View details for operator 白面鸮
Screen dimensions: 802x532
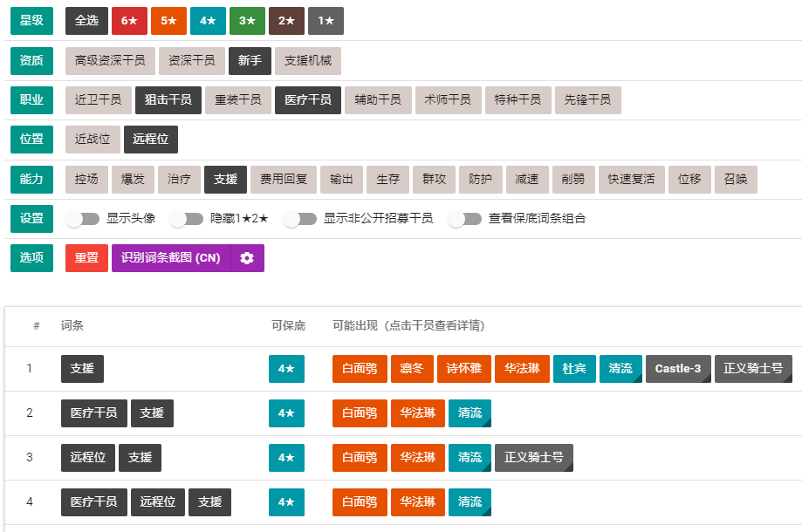359,368
